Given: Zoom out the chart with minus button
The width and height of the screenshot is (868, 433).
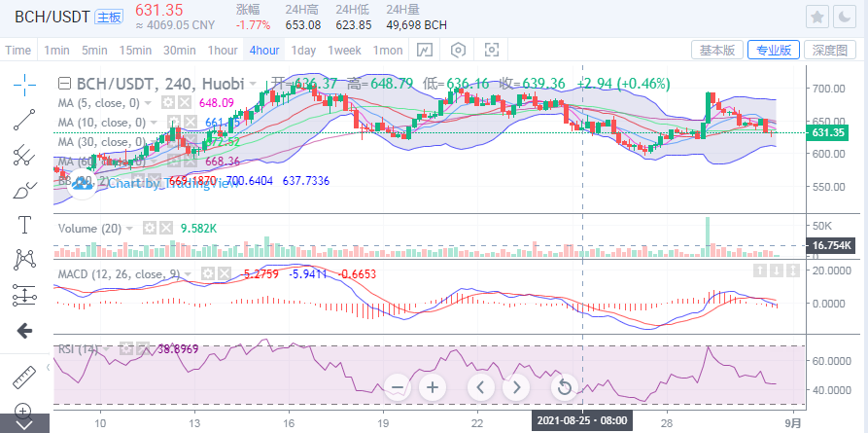Looking at the screenshot, I should coord(398,387).
